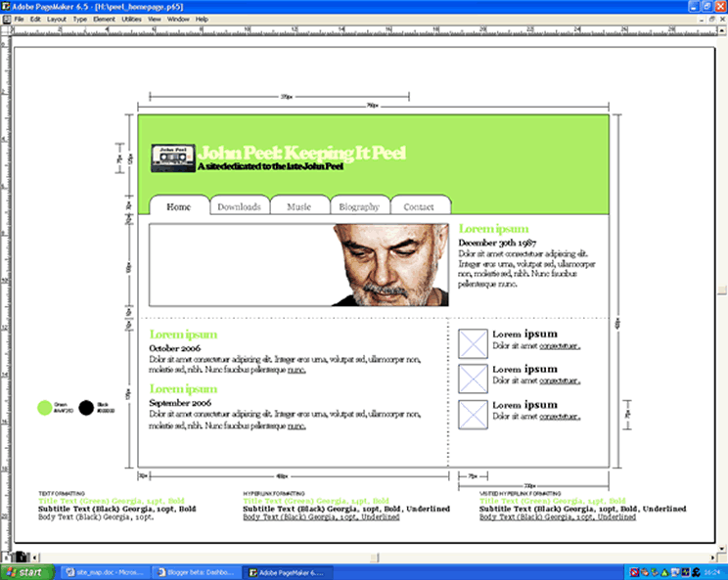Switch to Blogger beta Dashboard taskbar window
Screen dimensions: 728x580
pos(197,572)
